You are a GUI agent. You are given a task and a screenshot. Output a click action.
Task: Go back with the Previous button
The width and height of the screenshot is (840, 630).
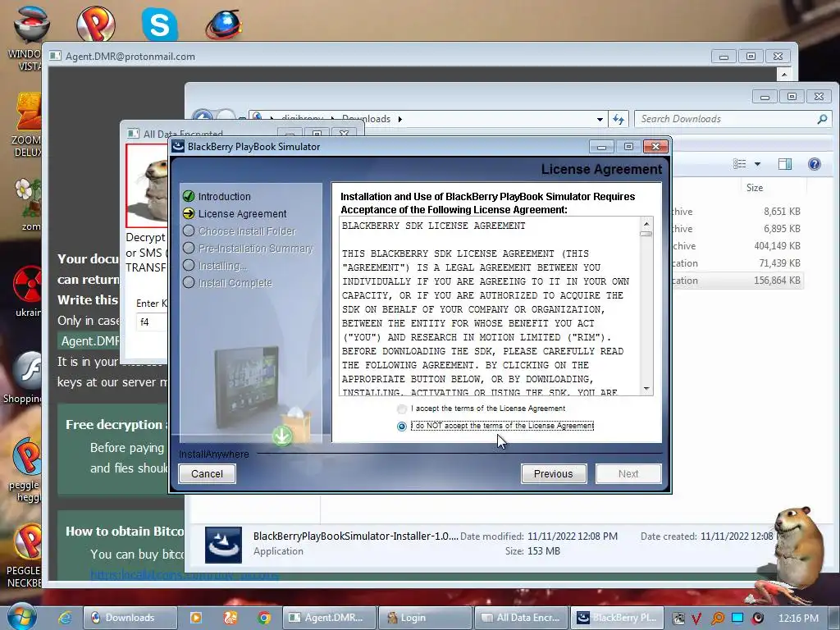[x=554, y=473]
